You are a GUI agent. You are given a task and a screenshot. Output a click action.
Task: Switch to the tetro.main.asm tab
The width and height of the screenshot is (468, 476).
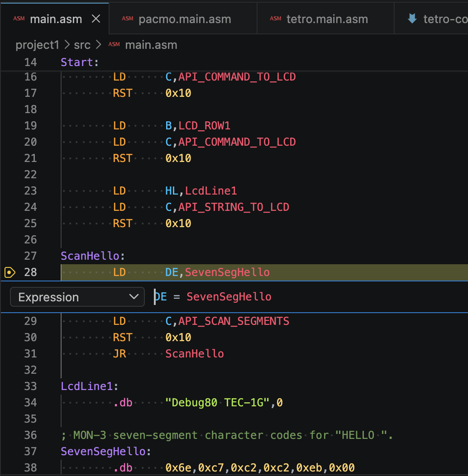pos(325,19)
